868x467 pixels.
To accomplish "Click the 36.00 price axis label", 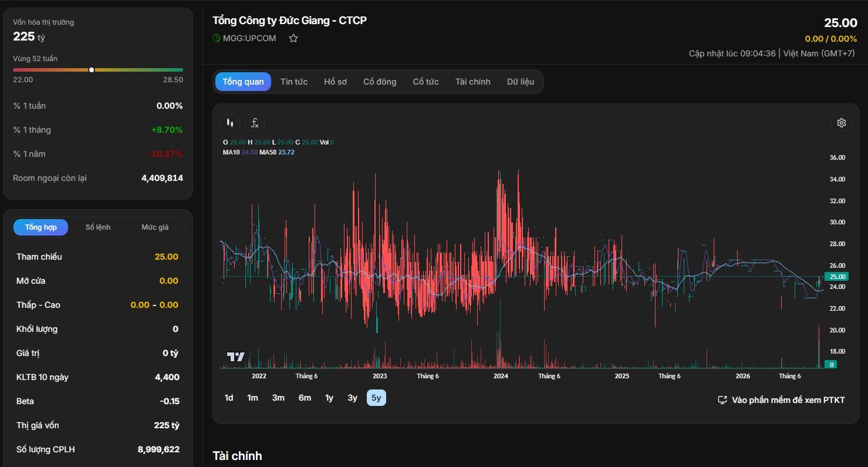I will coord(837,157).
